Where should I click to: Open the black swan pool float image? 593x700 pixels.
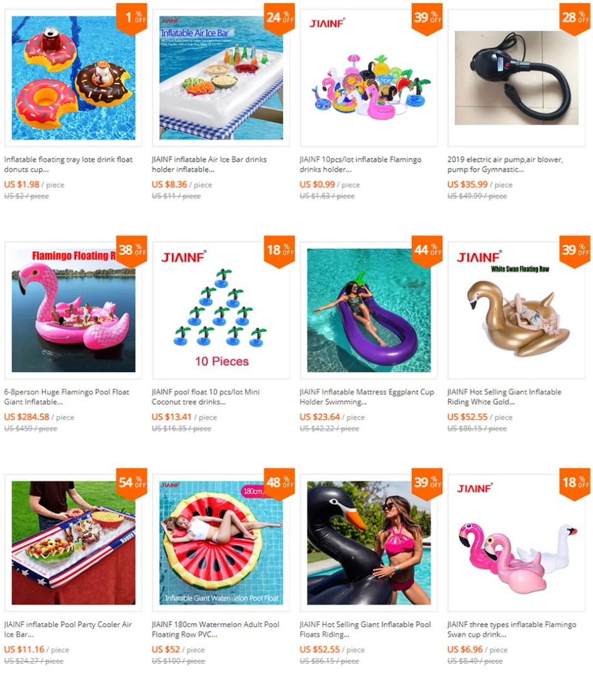coord(369,543)
